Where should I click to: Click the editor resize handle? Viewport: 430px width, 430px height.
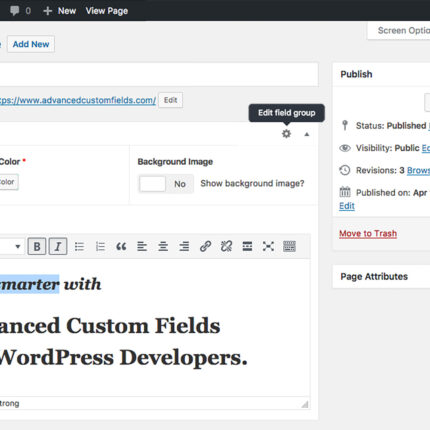click(305, 404)
